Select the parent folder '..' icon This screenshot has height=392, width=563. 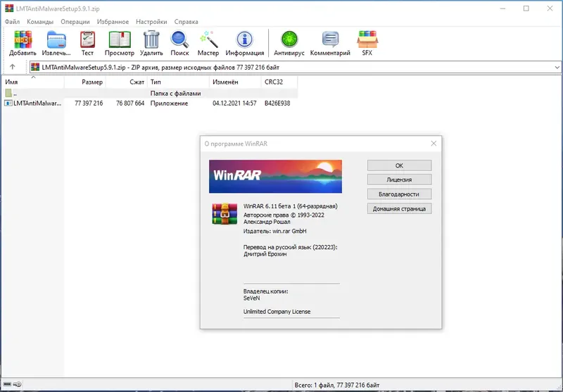tap(8, 94)
